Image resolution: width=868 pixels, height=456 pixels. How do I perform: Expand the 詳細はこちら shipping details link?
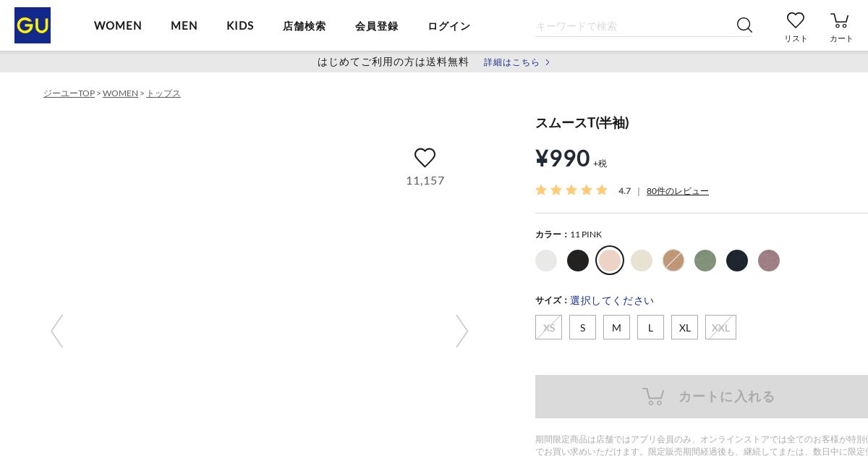516,62
